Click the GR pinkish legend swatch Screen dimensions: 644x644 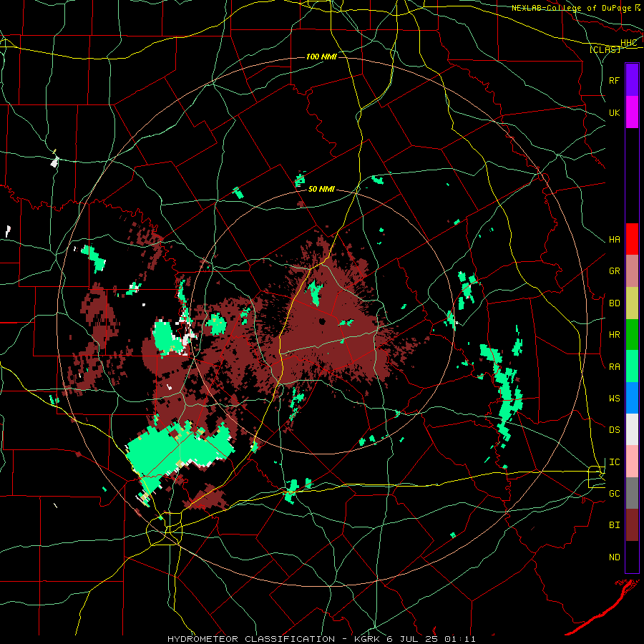632,271
